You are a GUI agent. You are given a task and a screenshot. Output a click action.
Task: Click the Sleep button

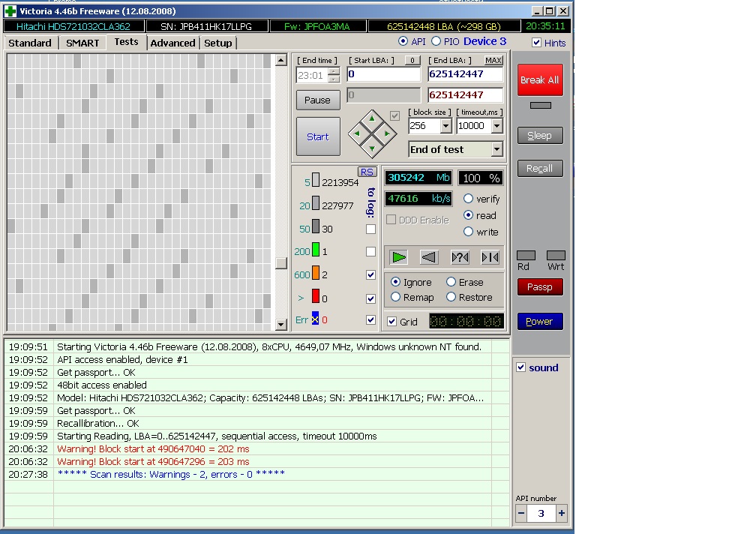click(x=540, y=136)
